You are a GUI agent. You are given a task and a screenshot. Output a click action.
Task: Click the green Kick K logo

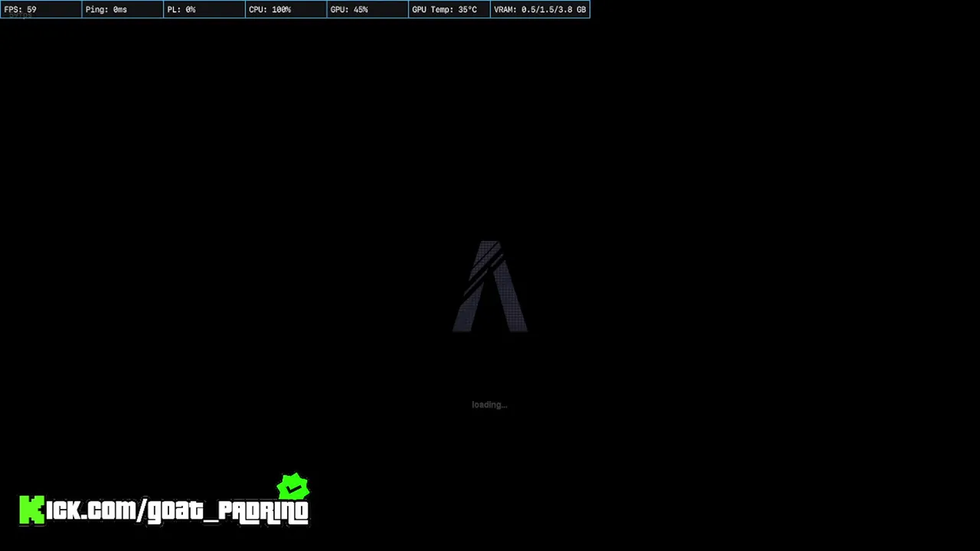click(32, 510)
